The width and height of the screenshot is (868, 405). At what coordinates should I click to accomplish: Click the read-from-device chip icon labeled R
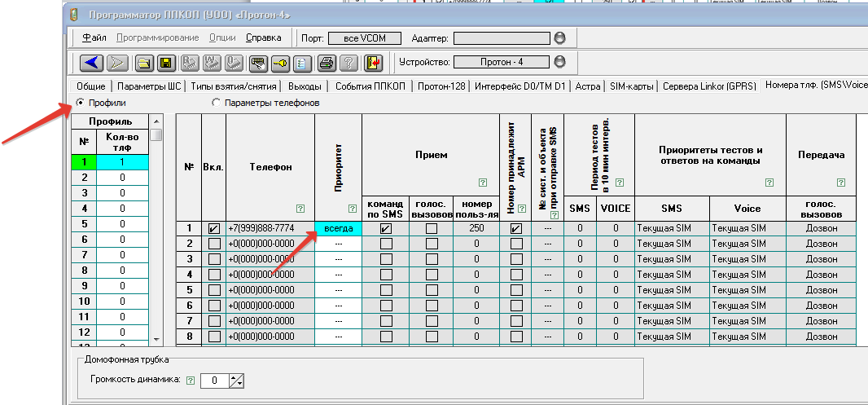(x=190, y=63)
